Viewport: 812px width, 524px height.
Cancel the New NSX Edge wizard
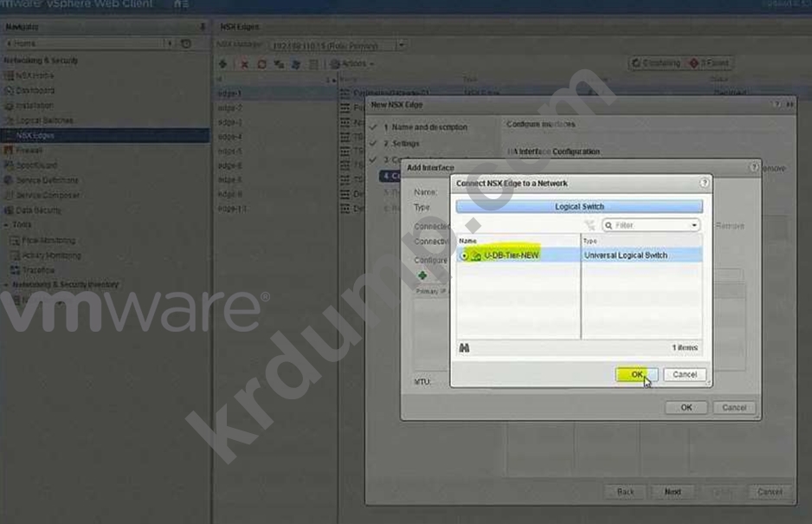(770, 491)
